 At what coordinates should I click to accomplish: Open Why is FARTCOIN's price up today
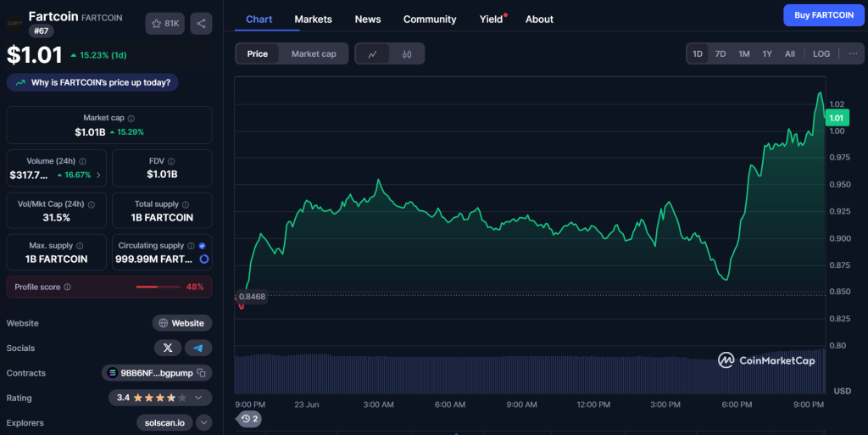(92, 82)
